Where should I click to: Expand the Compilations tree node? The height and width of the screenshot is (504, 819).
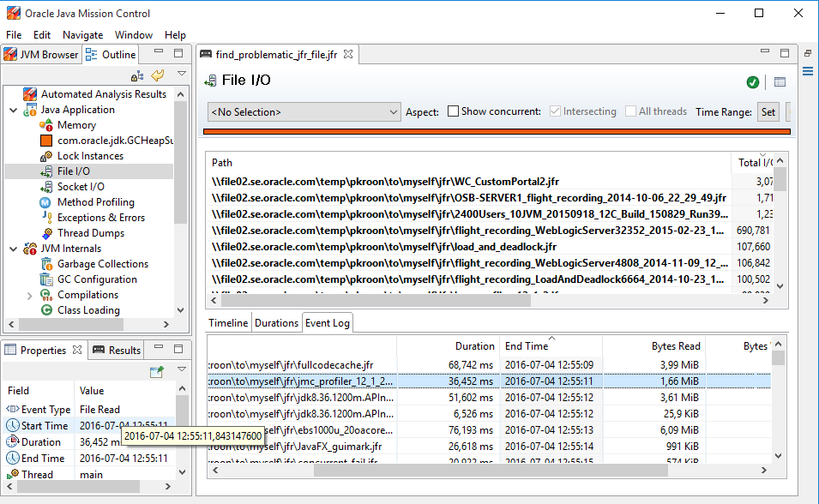click(x=29, y=295)
